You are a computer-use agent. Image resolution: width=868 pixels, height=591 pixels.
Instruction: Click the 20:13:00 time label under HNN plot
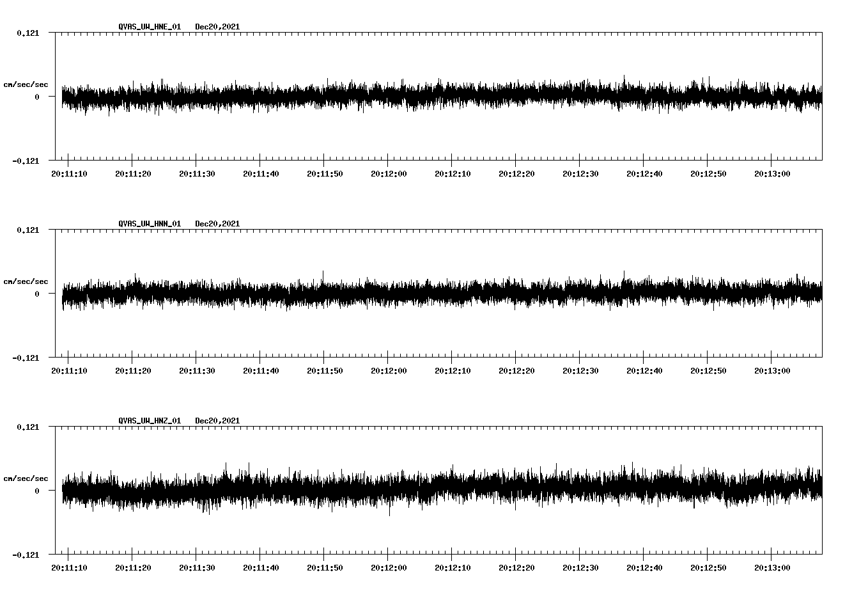coord(772,370)
